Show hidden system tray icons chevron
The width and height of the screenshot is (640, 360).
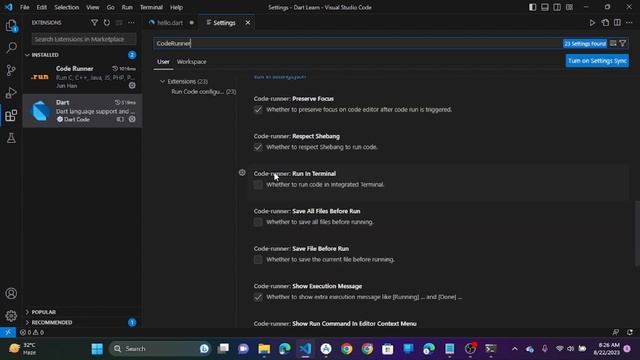pyautogui.click(x=514, y=349)
